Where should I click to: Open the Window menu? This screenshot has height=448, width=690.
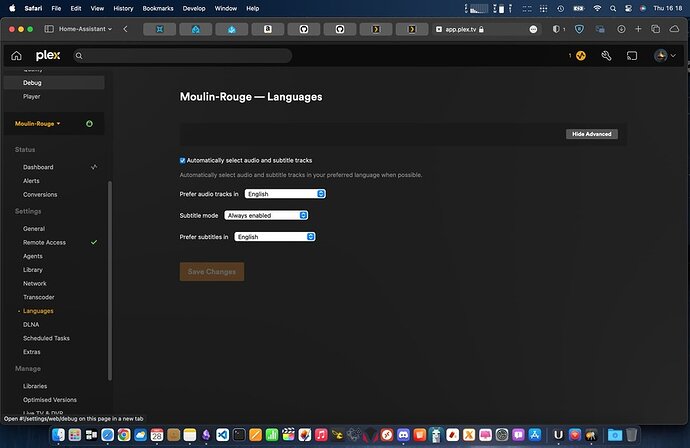coord(226,8)
